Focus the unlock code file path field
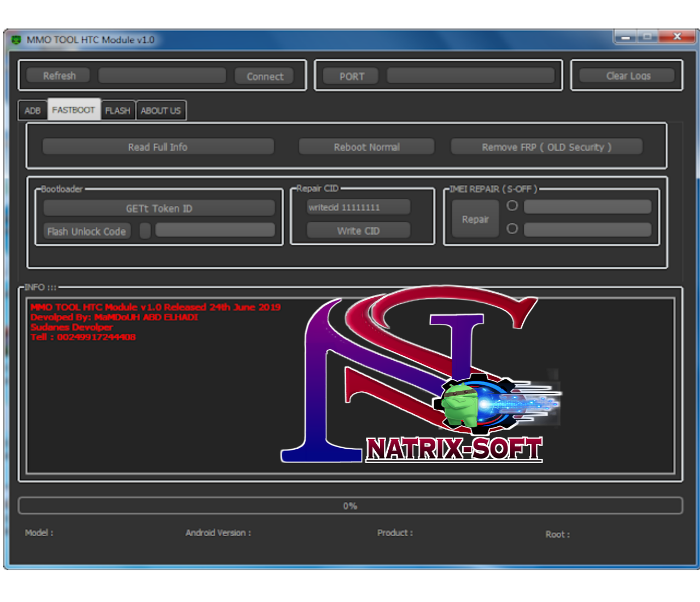 click(215, 230)
